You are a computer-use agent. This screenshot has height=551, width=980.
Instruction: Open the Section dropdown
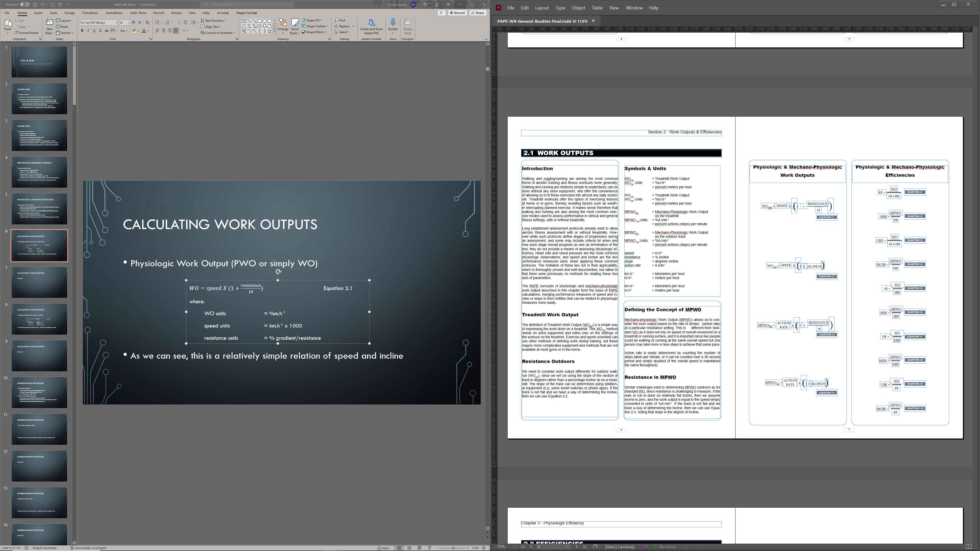pos(65,33)
